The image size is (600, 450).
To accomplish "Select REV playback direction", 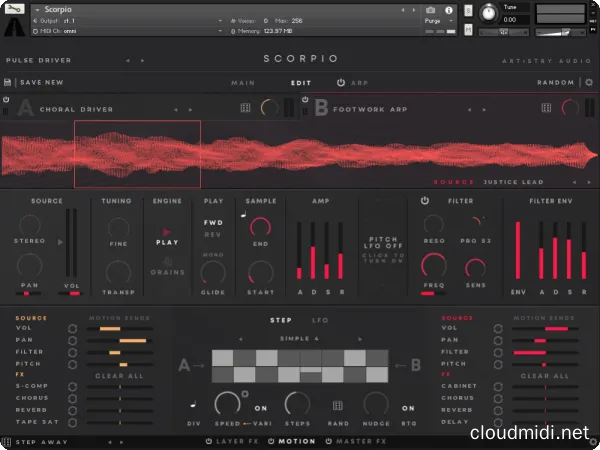I will pyautogui.click(x=213, y=235).
